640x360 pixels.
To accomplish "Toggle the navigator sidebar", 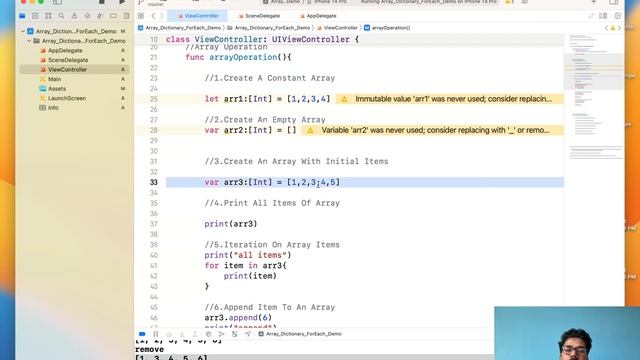I will coord(58,2).
